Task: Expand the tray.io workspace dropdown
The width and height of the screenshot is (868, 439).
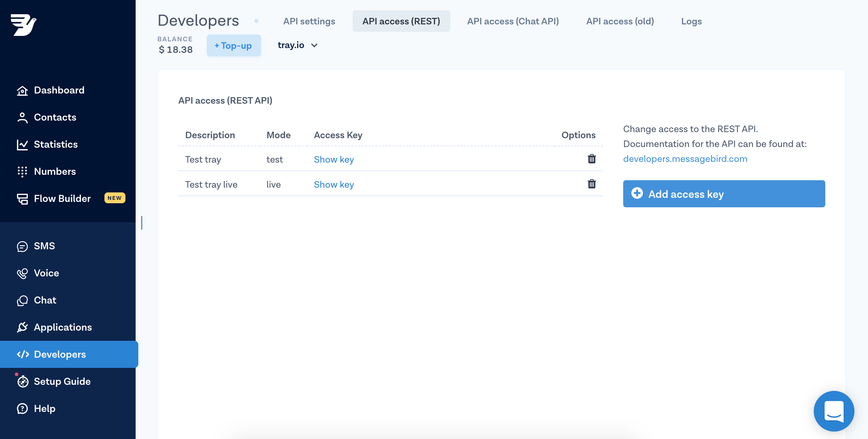Action: click(x=298, y=45)
